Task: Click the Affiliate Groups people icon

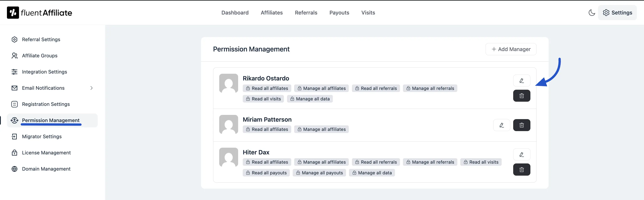Action: [14, 55]
